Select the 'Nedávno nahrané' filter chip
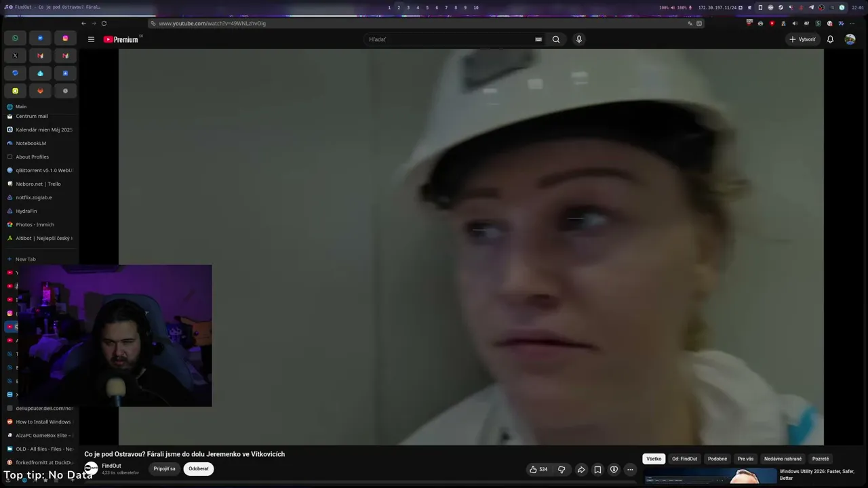Viewport: 868px width, 488px height. click(783, 459)
